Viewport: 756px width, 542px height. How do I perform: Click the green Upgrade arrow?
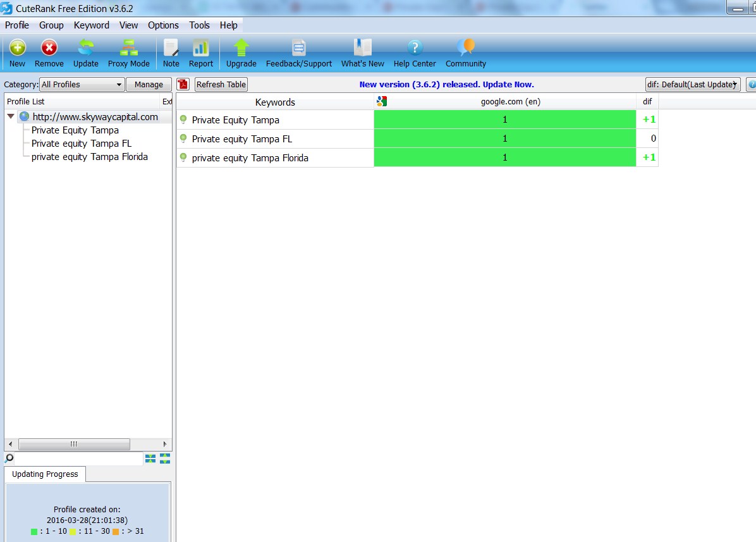click(241, 49)
